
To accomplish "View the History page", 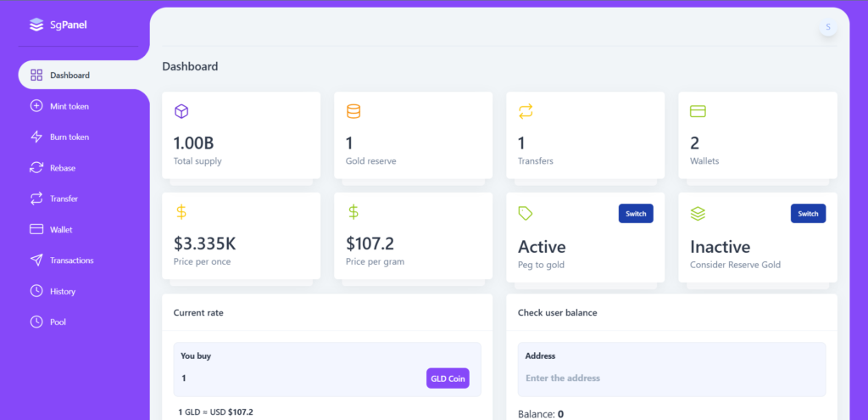I will pos(63,291).
